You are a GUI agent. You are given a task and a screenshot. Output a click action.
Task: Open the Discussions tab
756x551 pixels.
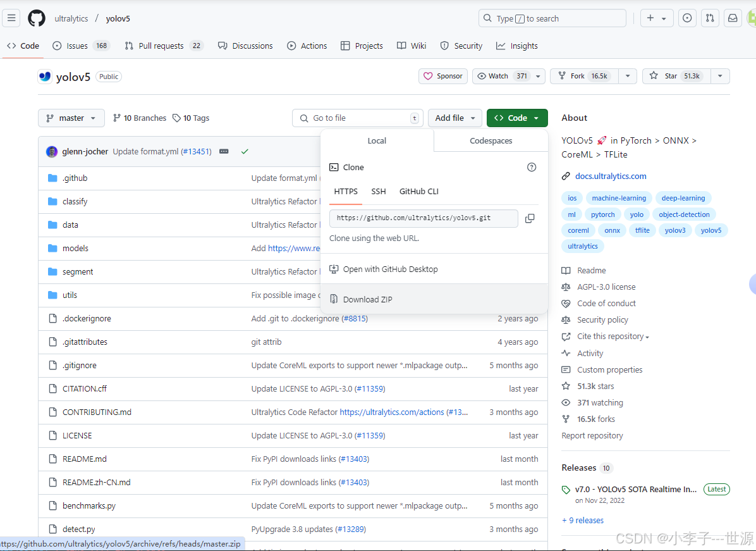245,46
